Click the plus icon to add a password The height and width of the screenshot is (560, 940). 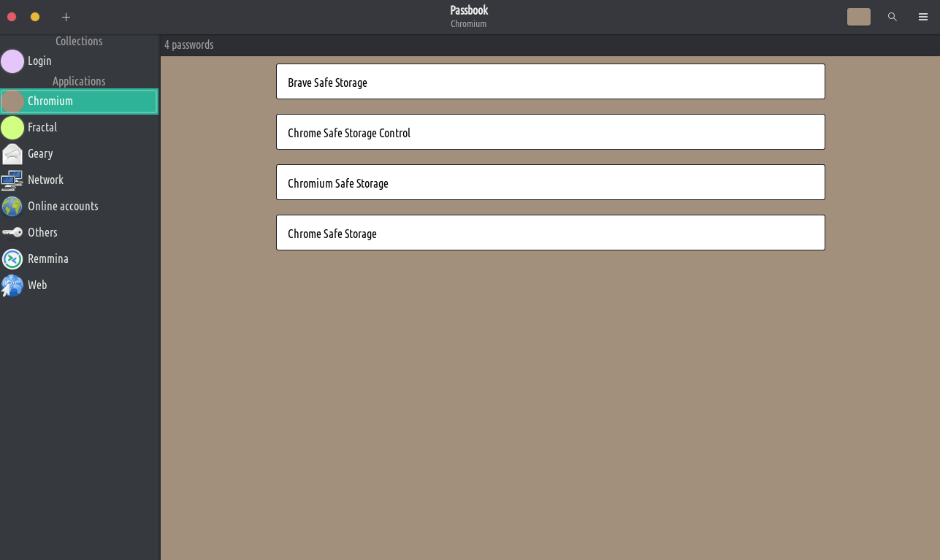coord(66,17)
